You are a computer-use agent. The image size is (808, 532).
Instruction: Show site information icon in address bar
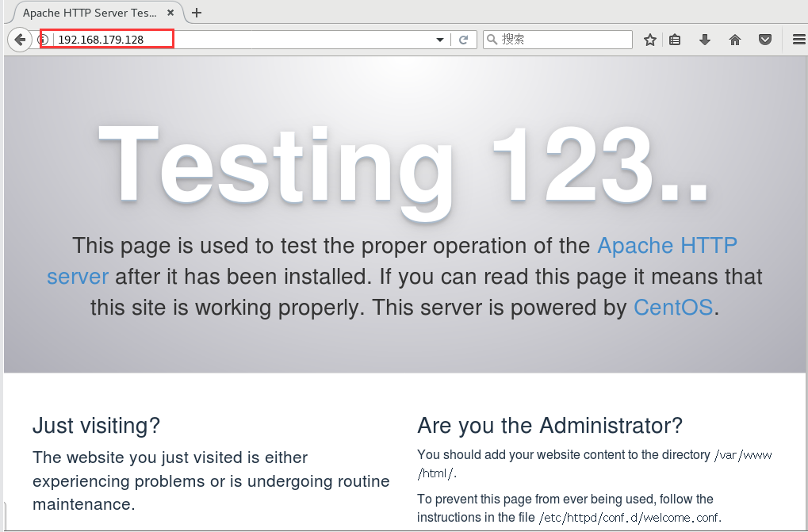point(44,40)
